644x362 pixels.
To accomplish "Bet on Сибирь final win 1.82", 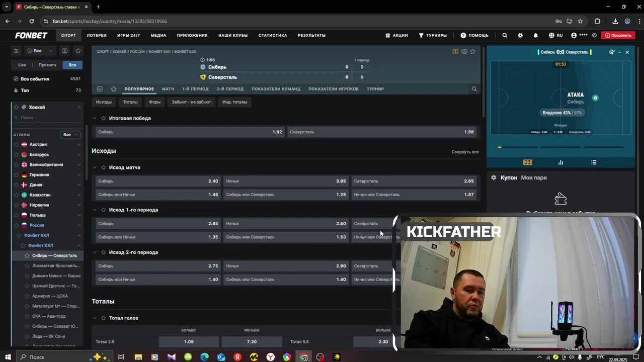I will coord(190,132).
